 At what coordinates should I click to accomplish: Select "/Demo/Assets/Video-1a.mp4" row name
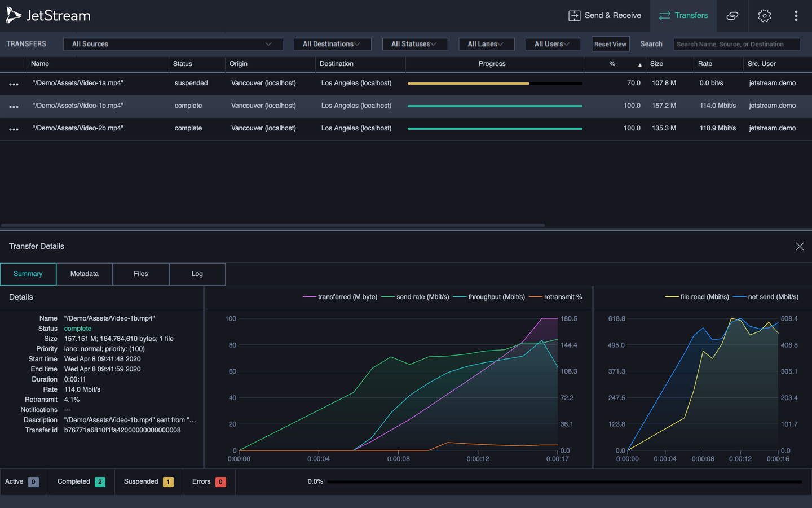coord(78,83)
